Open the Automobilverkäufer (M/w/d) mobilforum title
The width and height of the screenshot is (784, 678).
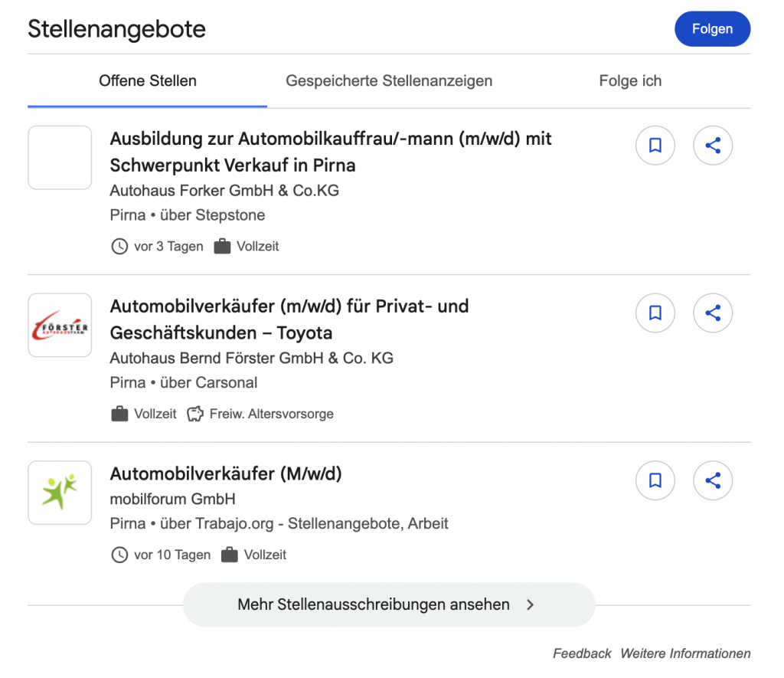[226, 473]
